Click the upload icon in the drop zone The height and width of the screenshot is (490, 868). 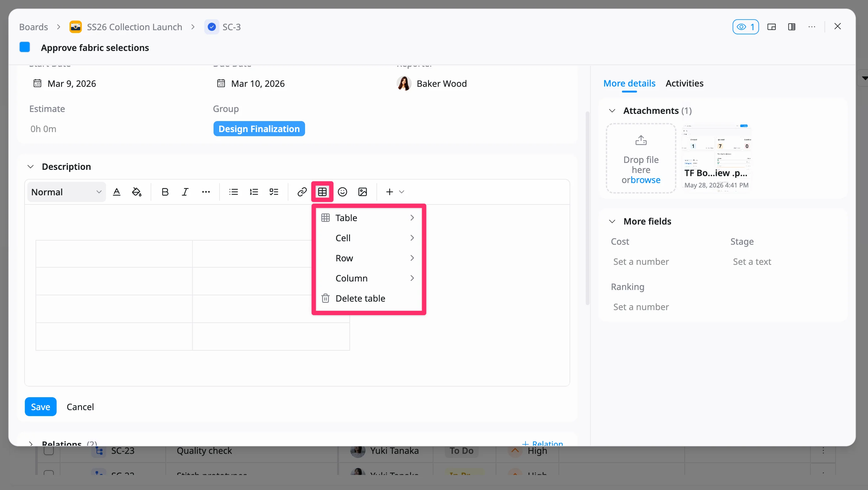coord(641,140)
